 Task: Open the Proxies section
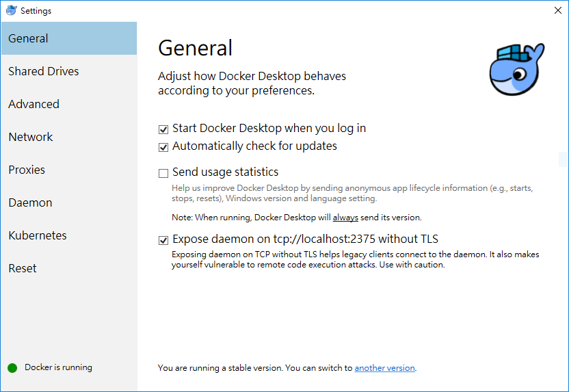[69, 170]
